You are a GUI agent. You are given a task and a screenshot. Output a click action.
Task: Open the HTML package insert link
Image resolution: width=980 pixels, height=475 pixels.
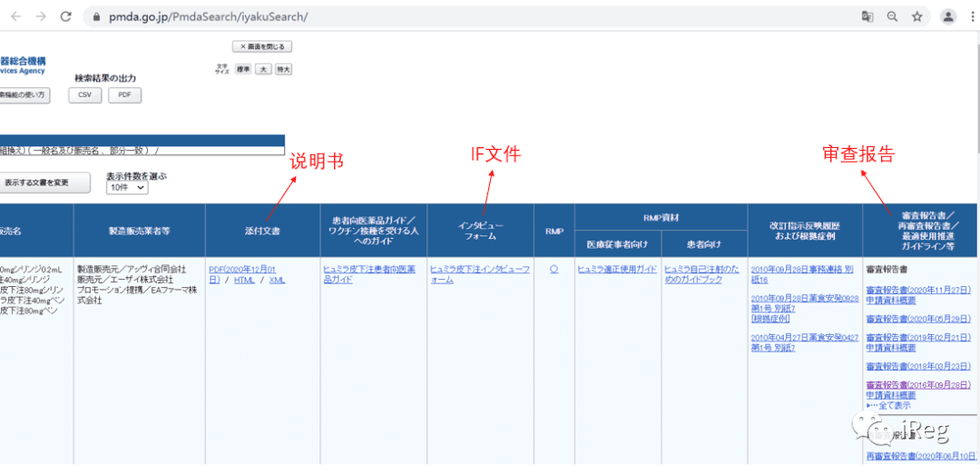coord(244,281)
